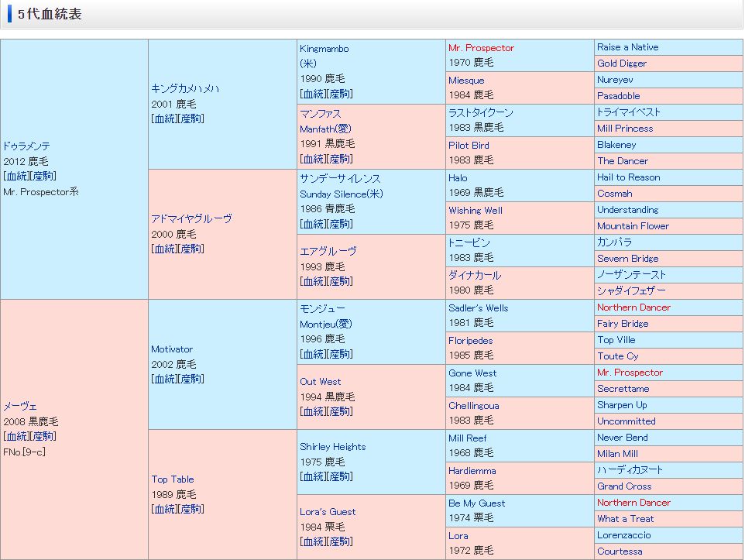Open the ドゥラメンテ horse page link
The image size is (745, 560).
point(26,146)
